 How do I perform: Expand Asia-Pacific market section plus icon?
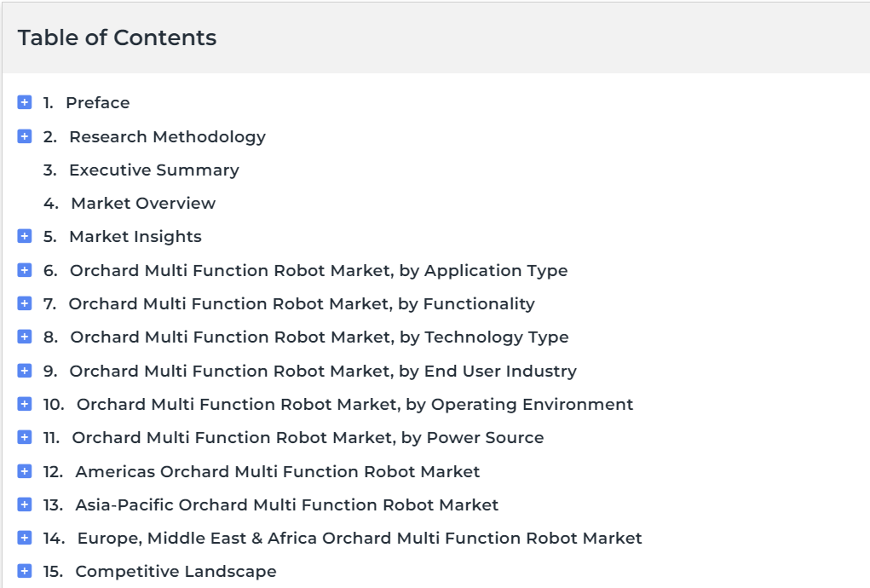tap(25, 504)
